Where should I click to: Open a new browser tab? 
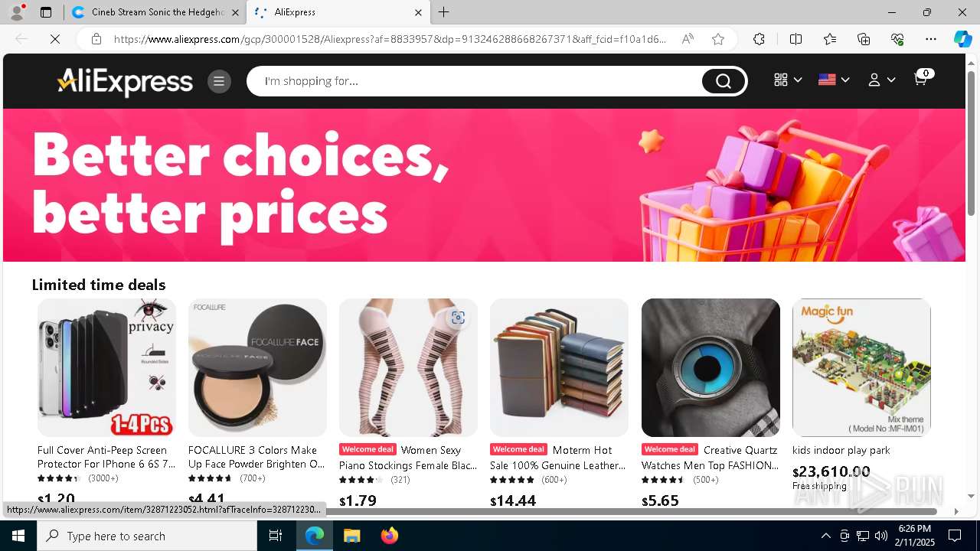(x=444, y=12)
